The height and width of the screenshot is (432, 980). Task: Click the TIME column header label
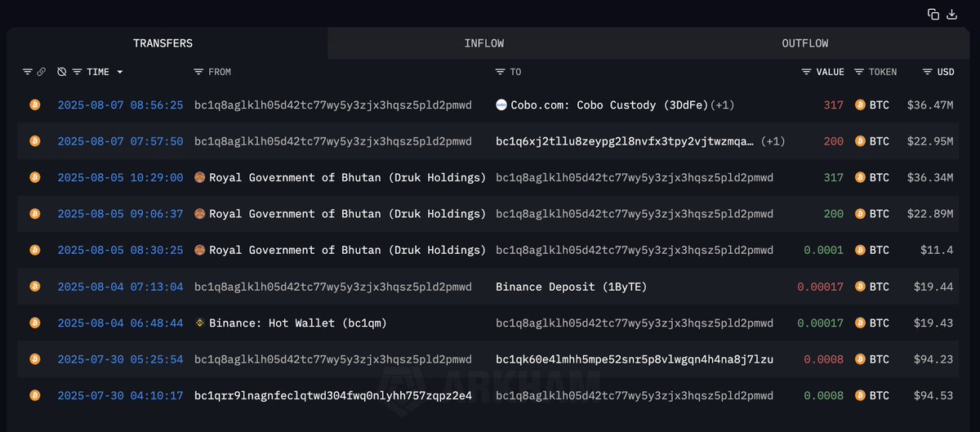pyautogui.click(x=98, y=72)
